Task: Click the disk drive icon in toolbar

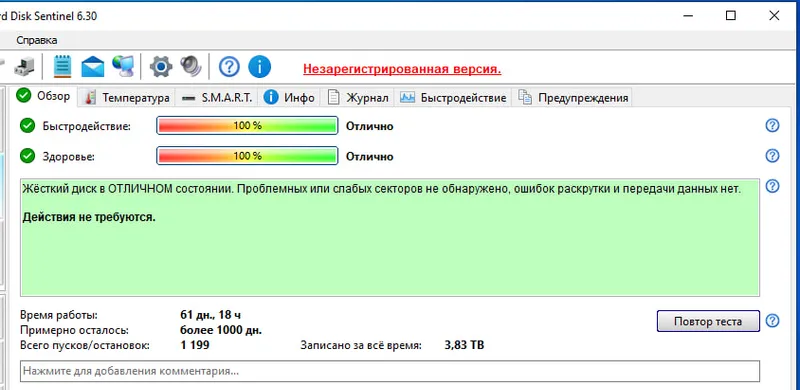Action: [x=24, y=67]
